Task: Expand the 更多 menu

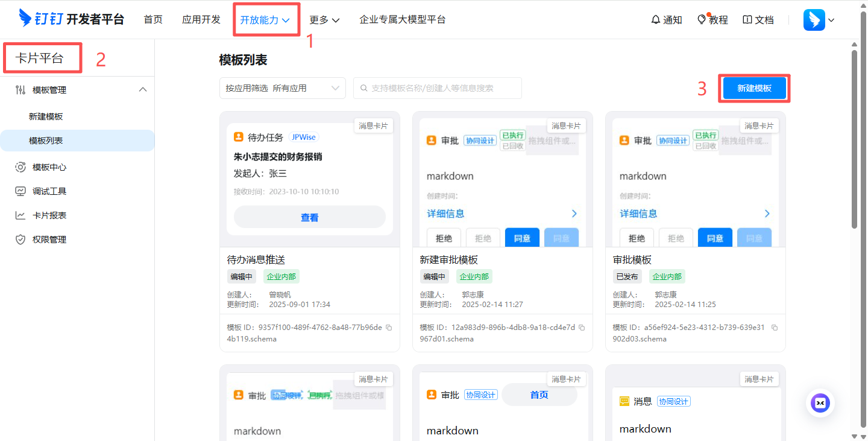Action: (x=324, y=20)
